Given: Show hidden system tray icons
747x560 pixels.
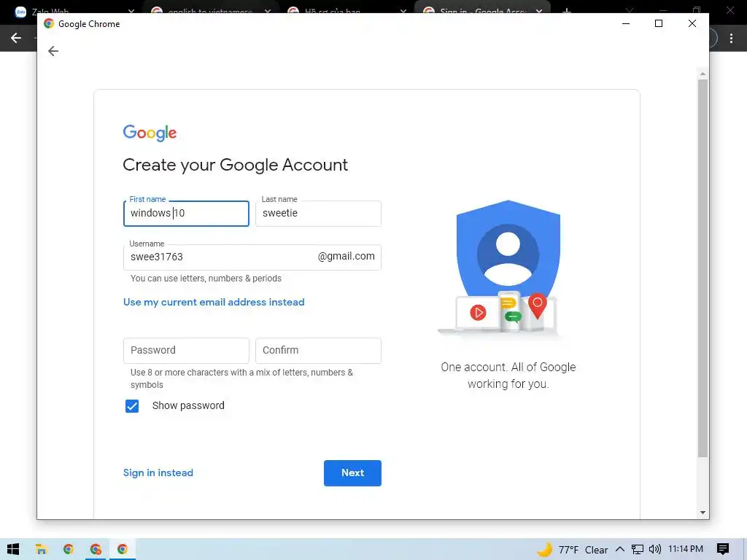Looking at the screenshot, I should (620, 549).
